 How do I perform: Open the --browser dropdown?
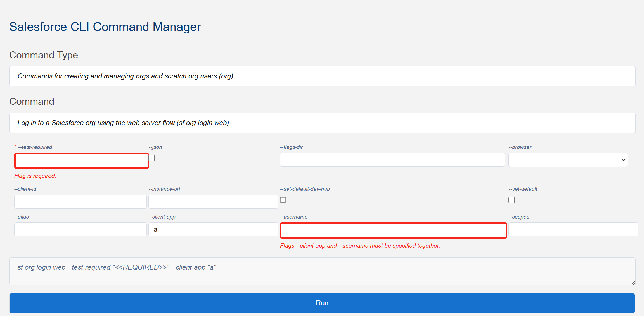(x=567, y=160)
